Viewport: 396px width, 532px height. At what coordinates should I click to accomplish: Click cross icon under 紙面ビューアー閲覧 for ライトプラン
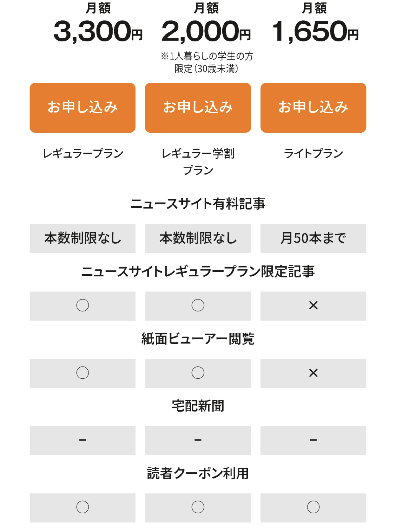[x=313, y=373]
